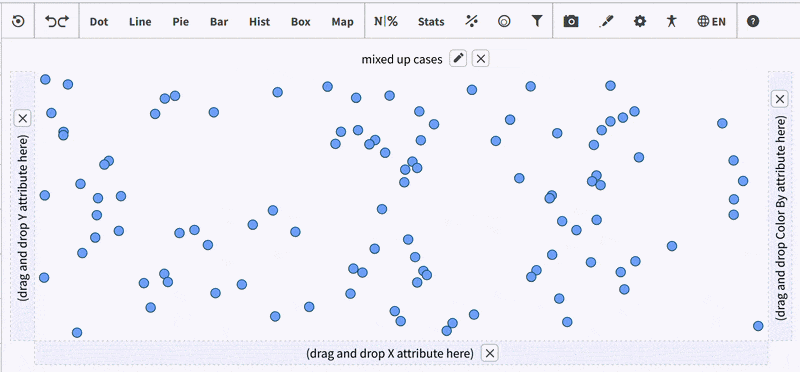Image resolution: width=800 pixels, height=372 pixels.
Task: Open the Map plot type
Action: (342, 22)
